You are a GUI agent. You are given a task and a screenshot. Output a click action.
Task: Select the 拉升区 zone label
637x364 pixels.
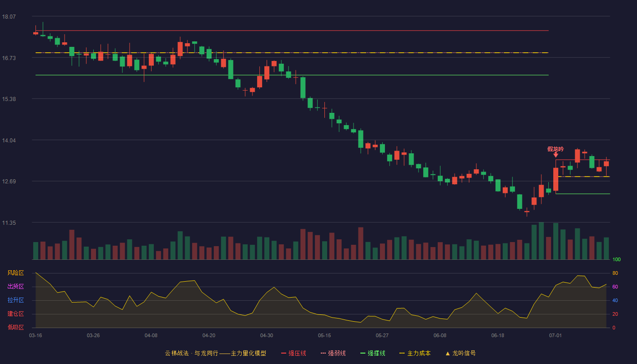16,300
